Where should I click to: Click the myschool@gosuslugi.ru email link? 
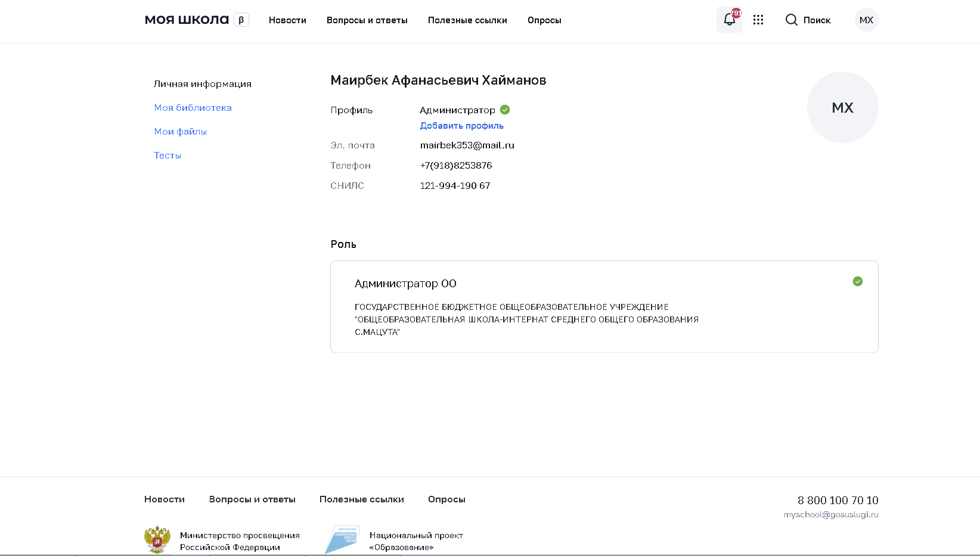(x=830, y=515)
